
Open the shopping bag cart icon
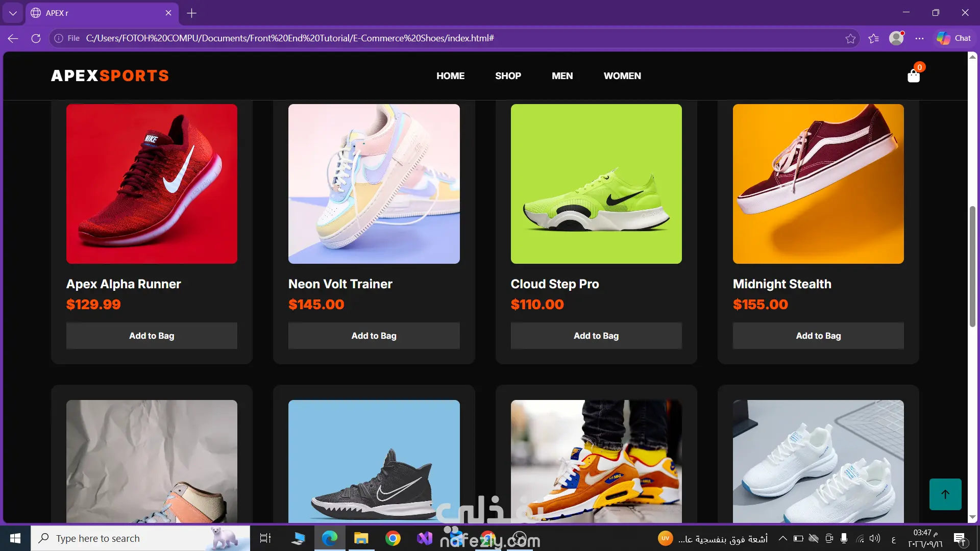coord(914,76)
